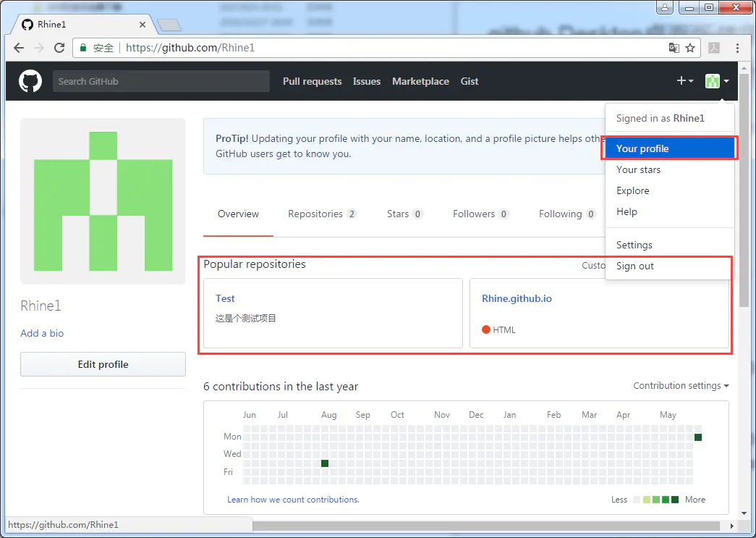The width and height of the screenshot is (756, 538).
Task: Go forward with the browser forward arrow
Action: click(x=39, y=48)
